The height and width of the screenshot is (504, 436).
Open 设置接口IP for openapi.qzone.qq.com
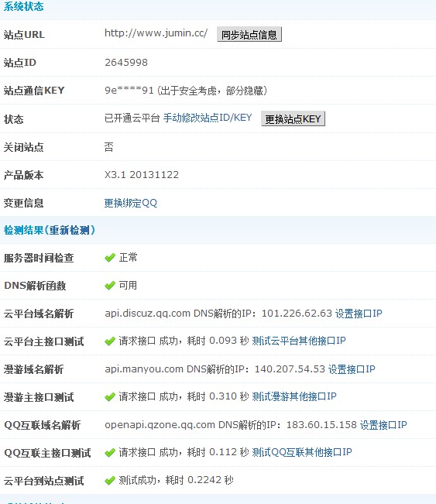click(383, 425)
